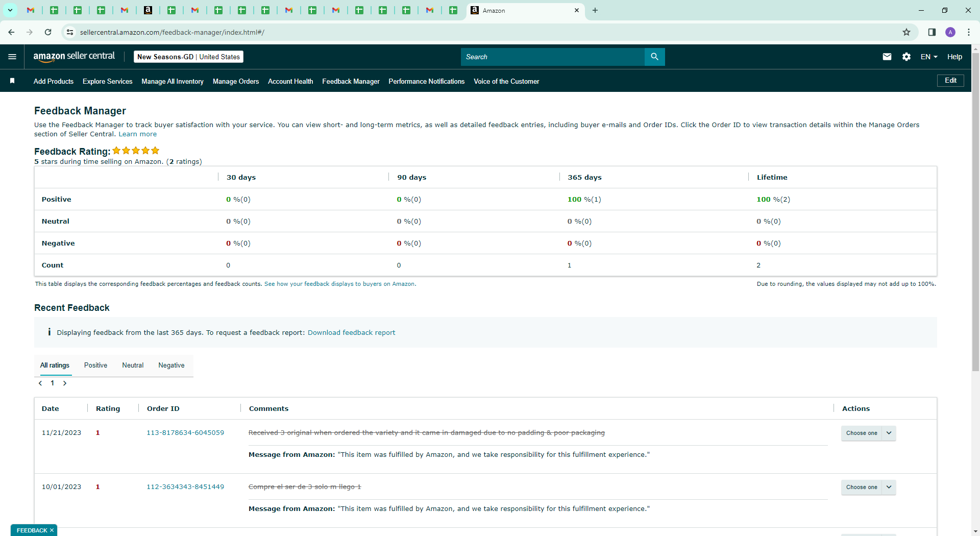Open the Chrome three-dot menu

coord(969,32)
